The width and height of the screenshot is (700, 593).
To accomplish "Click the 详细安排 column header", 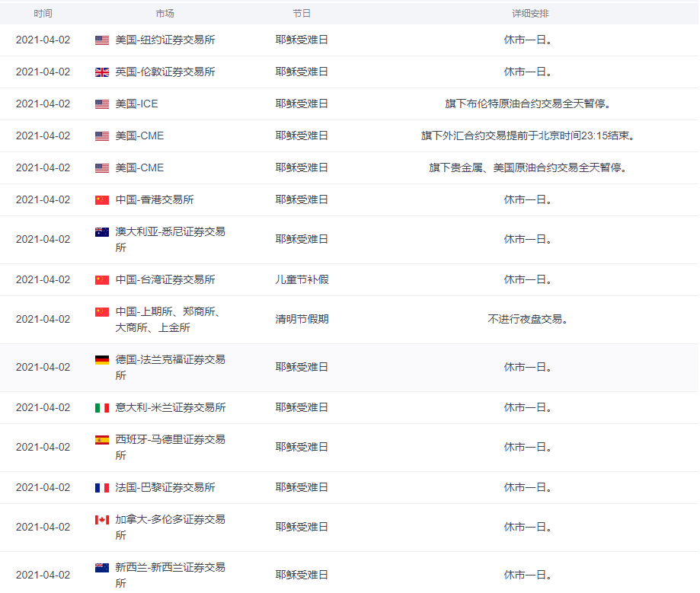I will click(x=530, y=14).
